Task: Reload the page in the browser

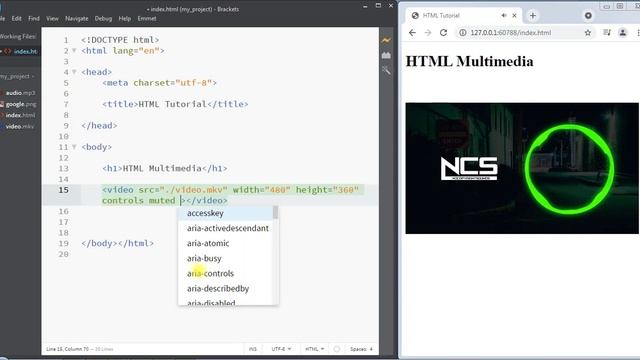Action: click(443, 33)
